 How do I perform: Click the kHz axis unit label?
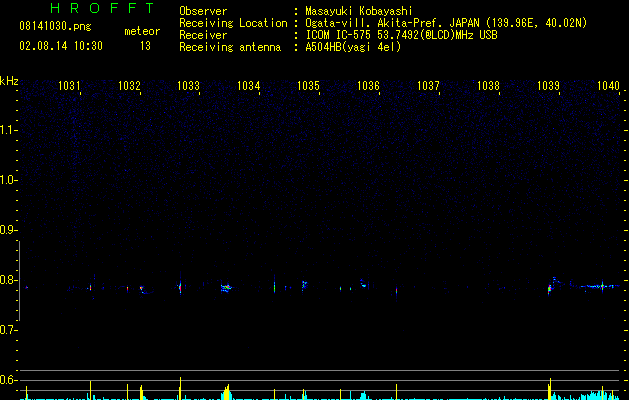pos(9,81)
